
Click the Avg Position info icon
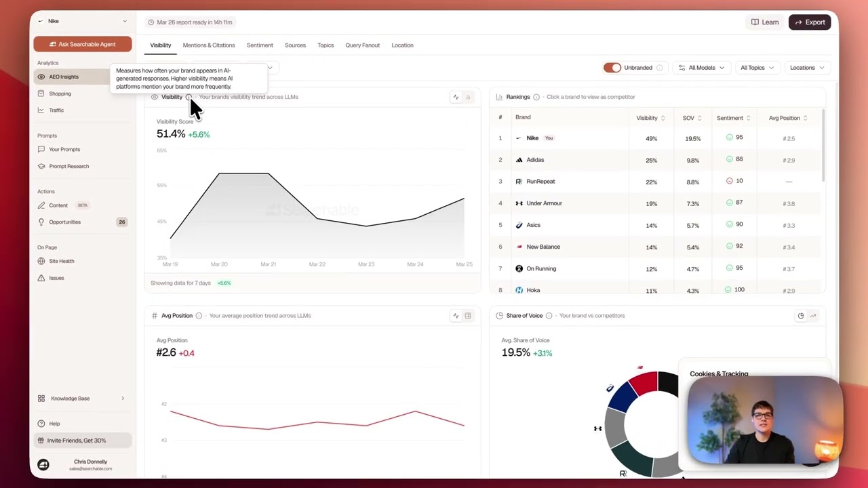199,315
